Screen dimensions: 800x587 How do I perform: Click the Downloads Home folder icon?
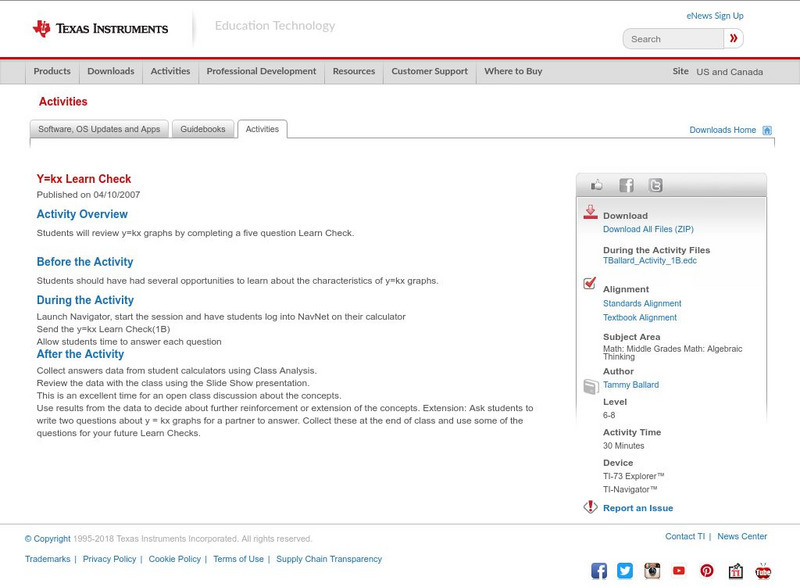pyautogui.click(x=766, y=129)
